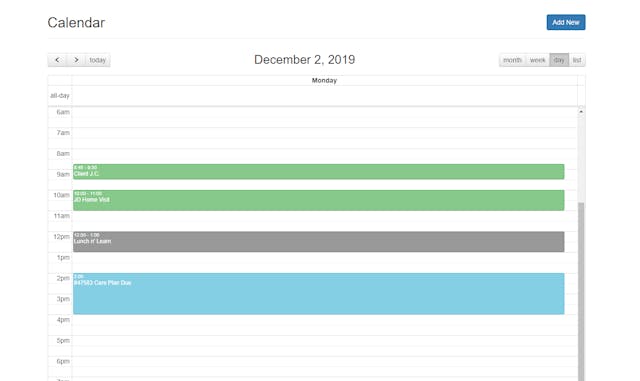Go to previous day with left arrow
This screenshot has height=381, width=640.
coord(57,60)
